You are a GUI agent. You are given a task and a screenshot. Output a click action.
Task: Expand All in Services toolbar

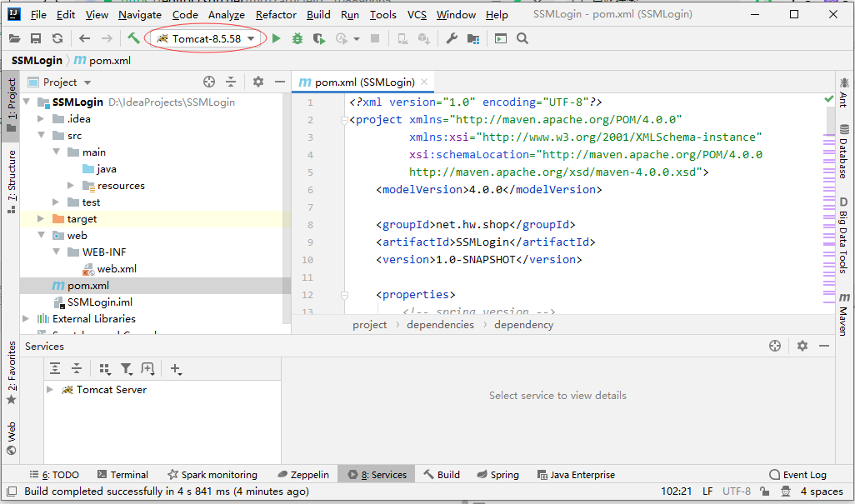coord(55,369)
